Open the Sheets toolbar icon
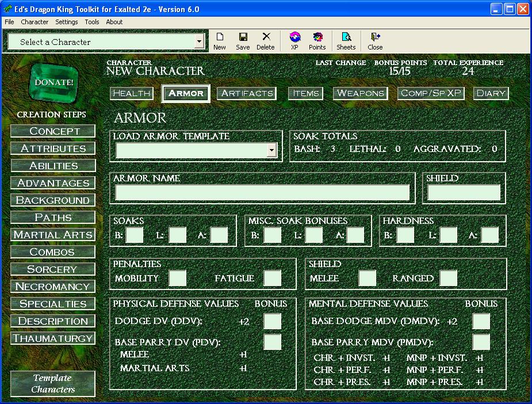The width and height of the screenshot is (532, 404). point(346,41)
